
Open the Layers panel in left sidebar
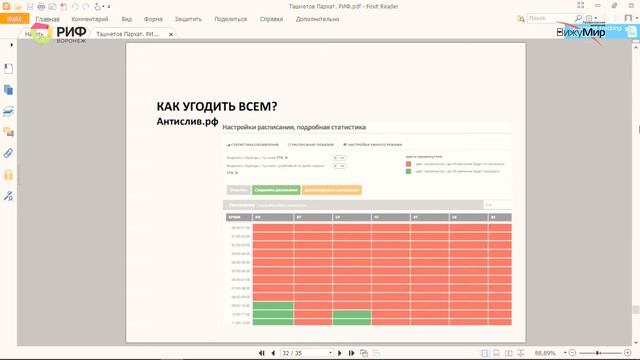point(9,111)
